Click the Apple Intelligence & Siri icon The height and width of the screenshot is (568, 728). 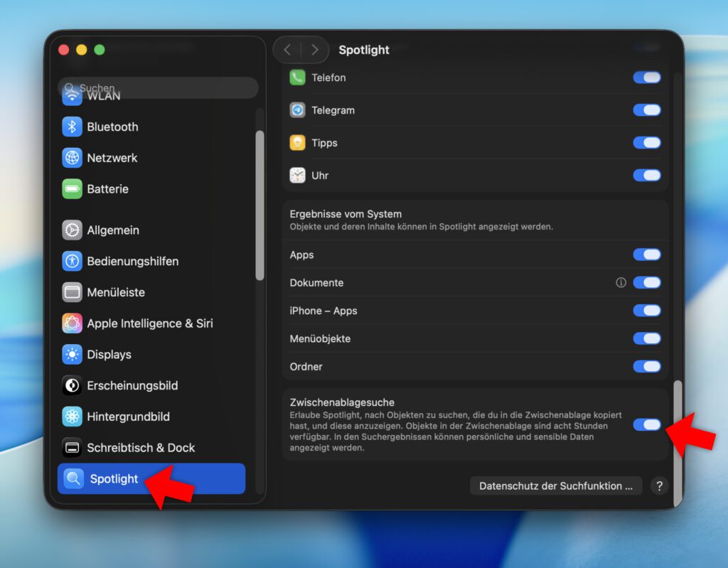(72, 323)
